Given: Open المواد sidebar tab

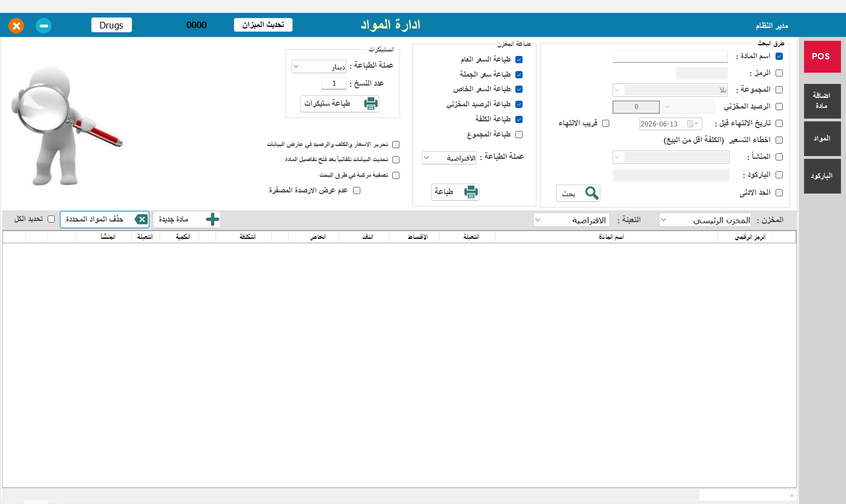Looking at the screenshot, I should click(822, 139).
